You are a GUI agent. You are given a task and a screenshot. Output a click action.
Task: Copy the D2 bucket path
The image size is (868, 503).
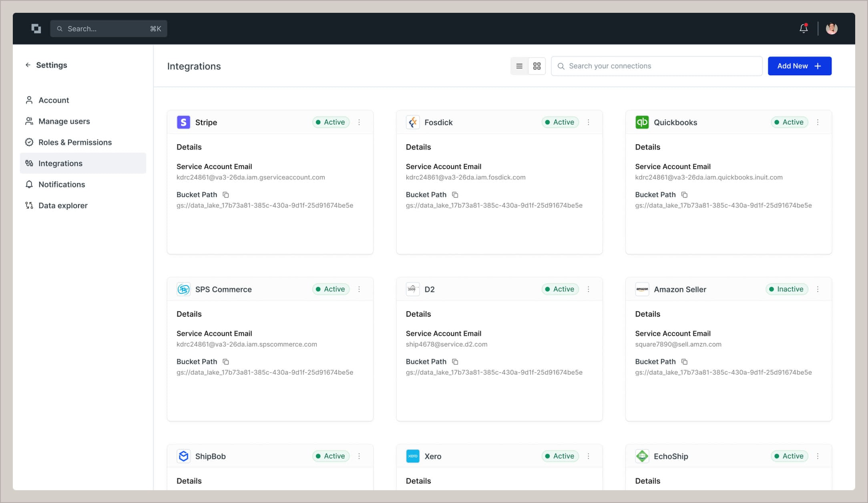tap(456, 362)
